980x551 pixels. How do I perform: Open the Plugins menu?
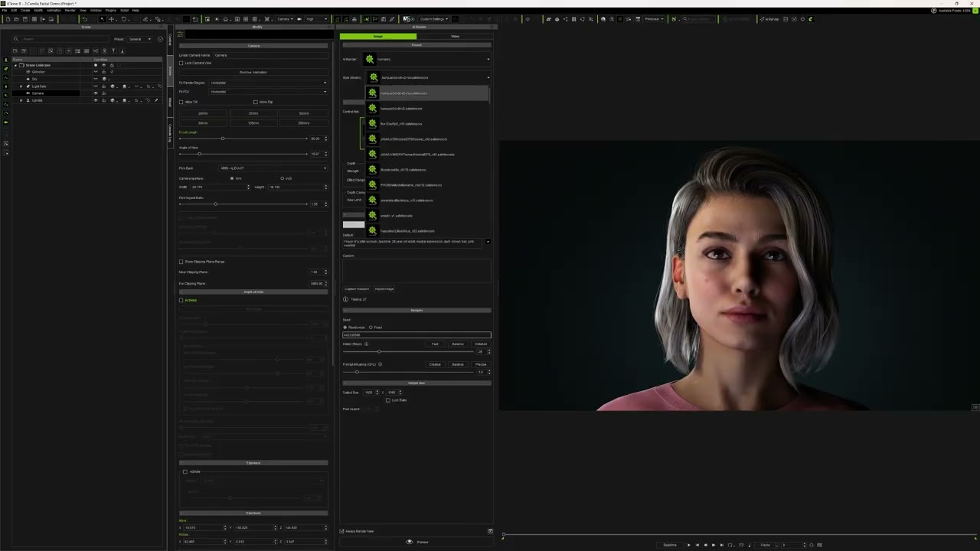point(110,11)
